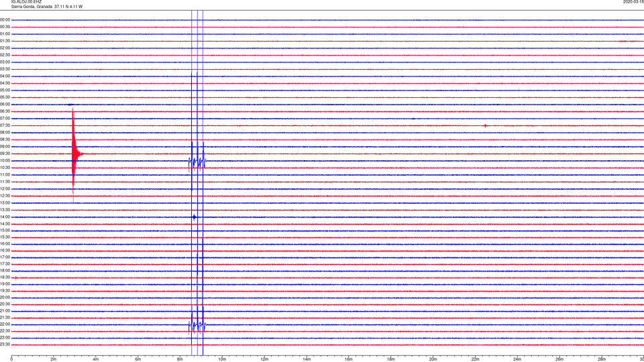Select the 10:30 time label
Screen dimensions: 644x362
(x=5, y=168)
